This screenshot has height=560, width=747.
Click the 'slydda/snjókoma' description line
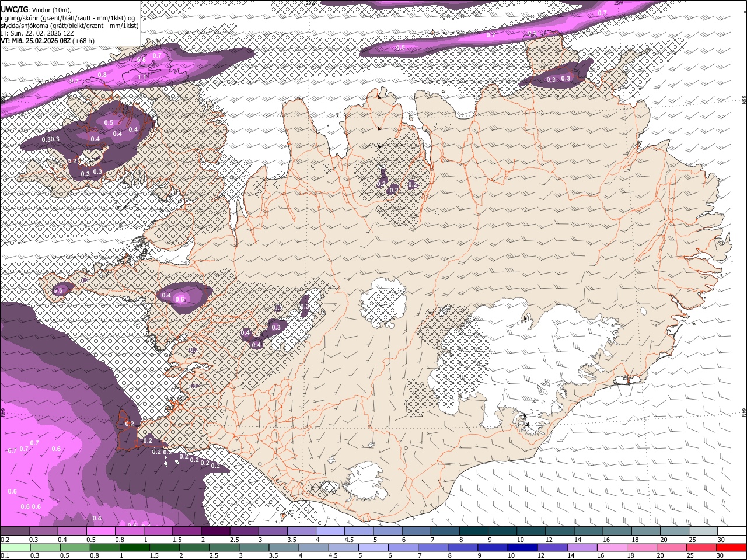point(69,26)
